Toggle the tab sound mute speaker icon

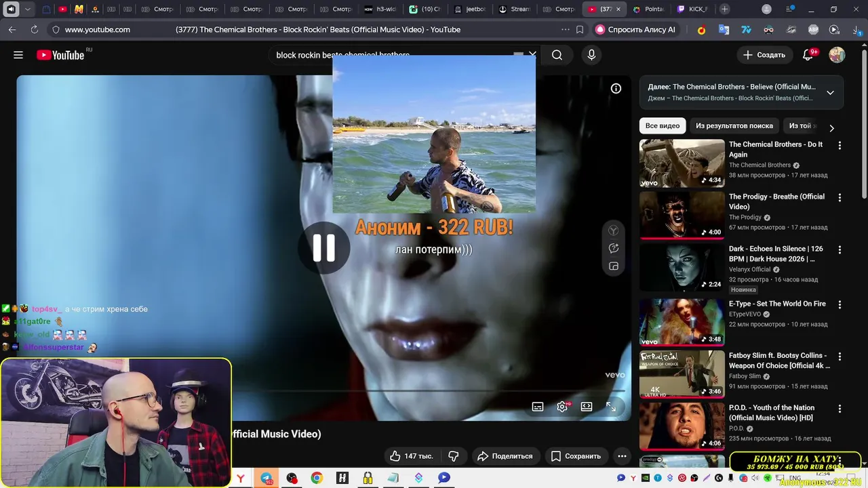11,9
